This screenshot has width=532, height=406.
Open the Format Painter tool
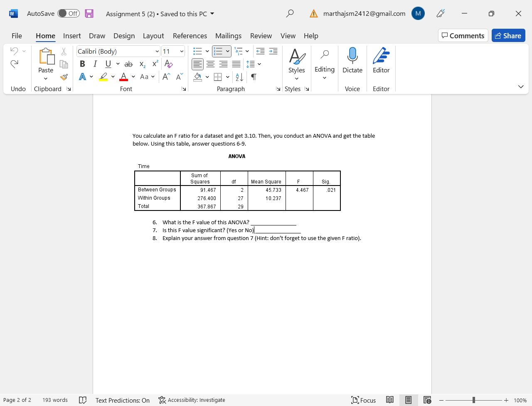[64, 77]
